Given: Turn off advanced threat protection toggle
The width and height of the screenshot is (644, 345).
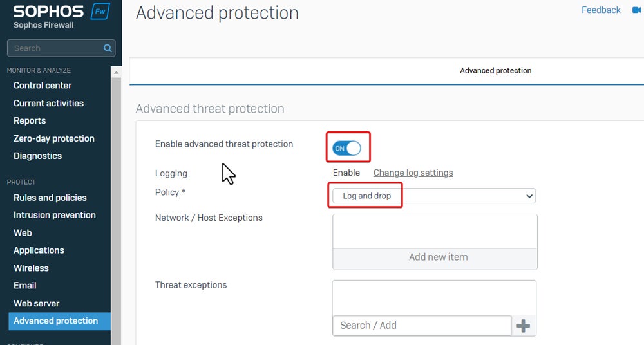Looking at the screenshot, I should pyautogui.click(x=346, y=149).
